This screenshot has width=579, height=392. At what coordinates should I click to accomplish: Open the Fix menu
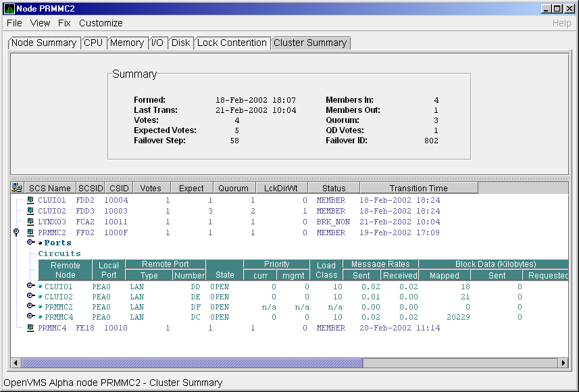coord(64,23)
